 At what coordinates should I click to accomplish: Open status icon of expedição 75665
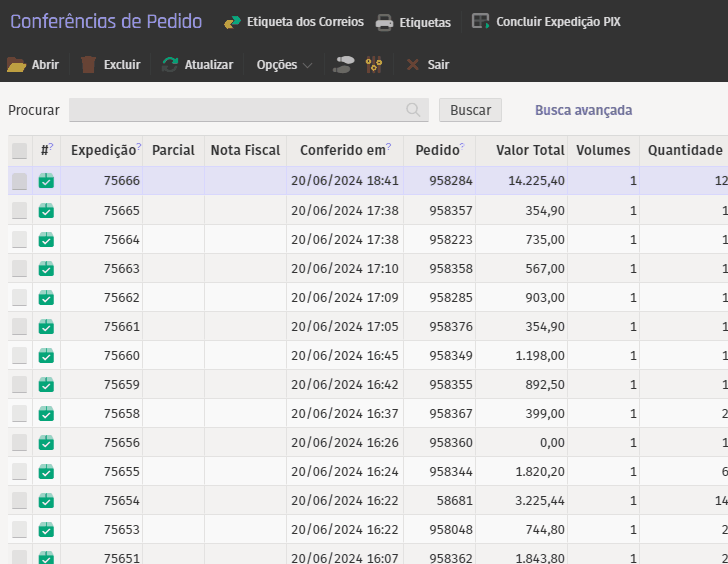[x=46, y=211]
